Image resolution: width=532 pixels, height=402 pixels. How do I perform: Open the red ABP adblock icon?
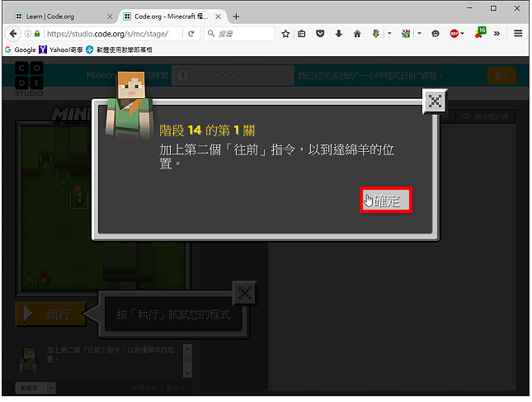point(454,34)
